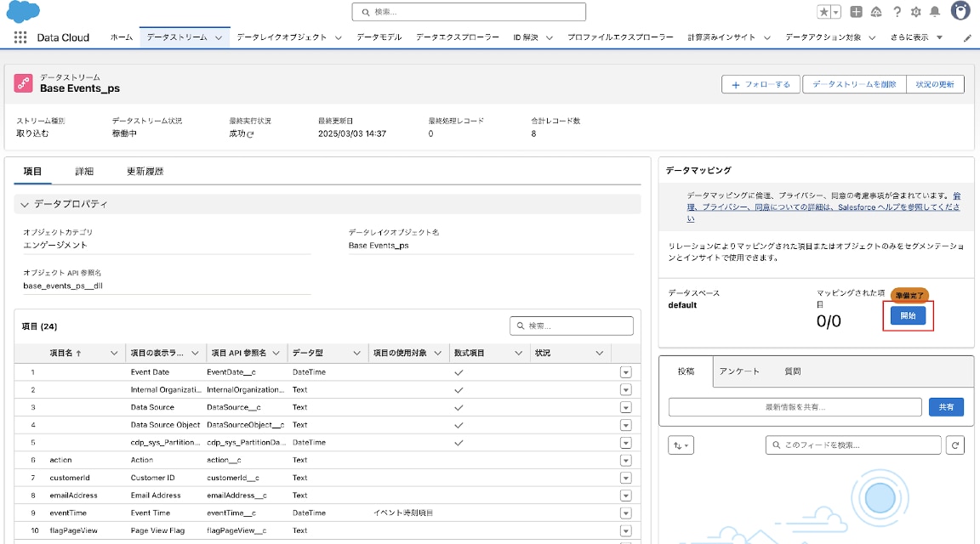
Task: Click the user avatar profile icon
Action: [x=960, y=11]
